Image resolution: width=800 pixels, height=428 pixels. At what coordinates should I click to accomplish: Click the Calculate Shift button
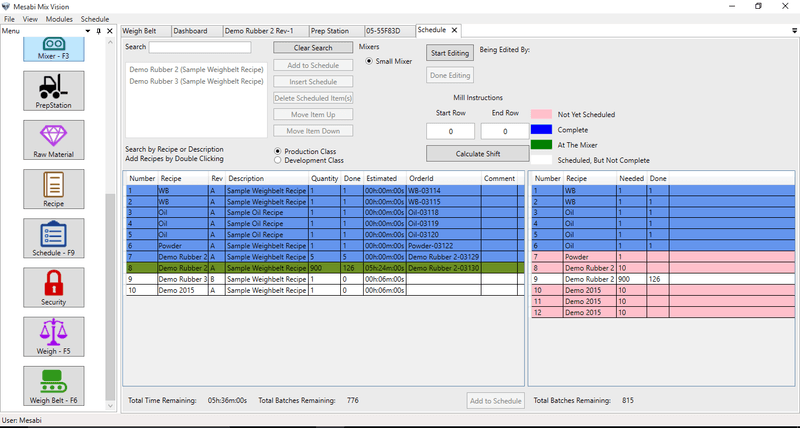click(478, 154)
